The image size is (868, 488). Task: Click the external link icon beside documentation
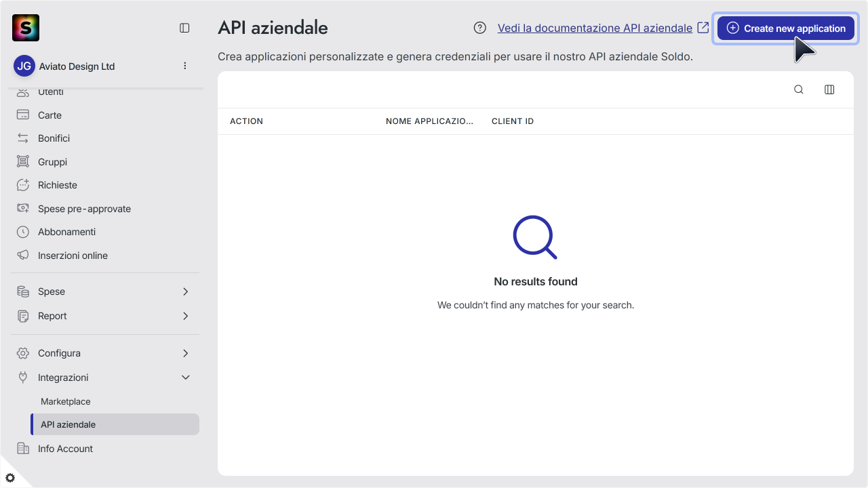click(703, 28)
